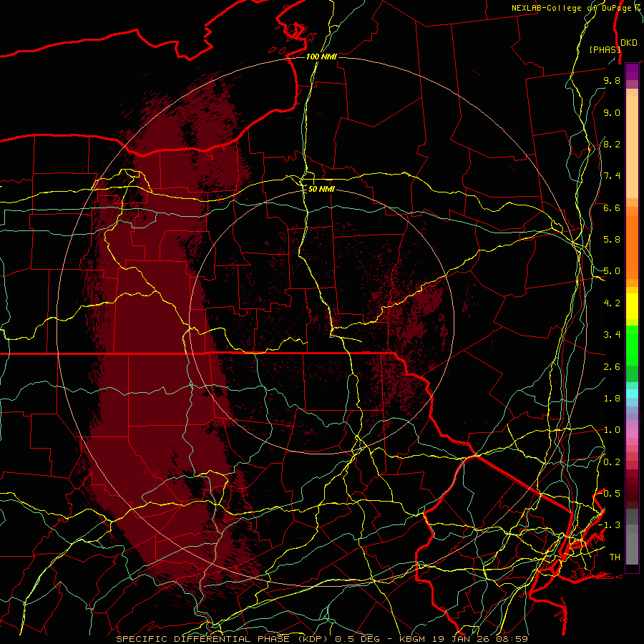Pick the bright green band of the color scale

[x=632, y=345]
